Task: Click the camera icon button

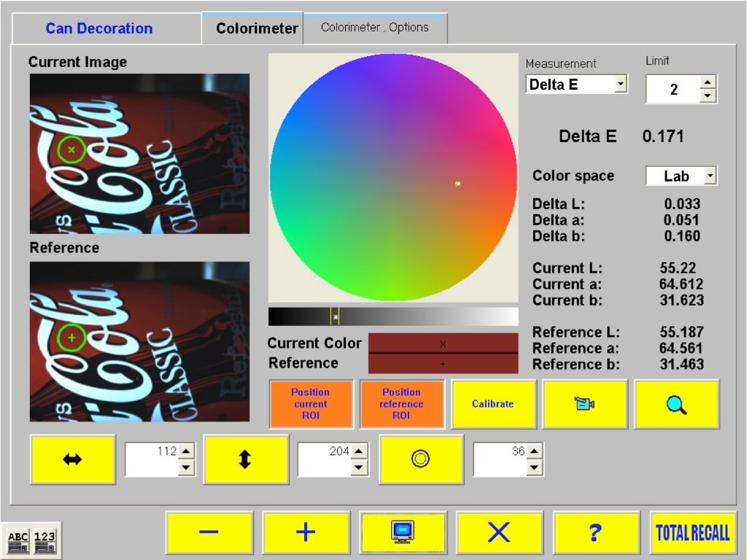Action: tap(585, 404)
